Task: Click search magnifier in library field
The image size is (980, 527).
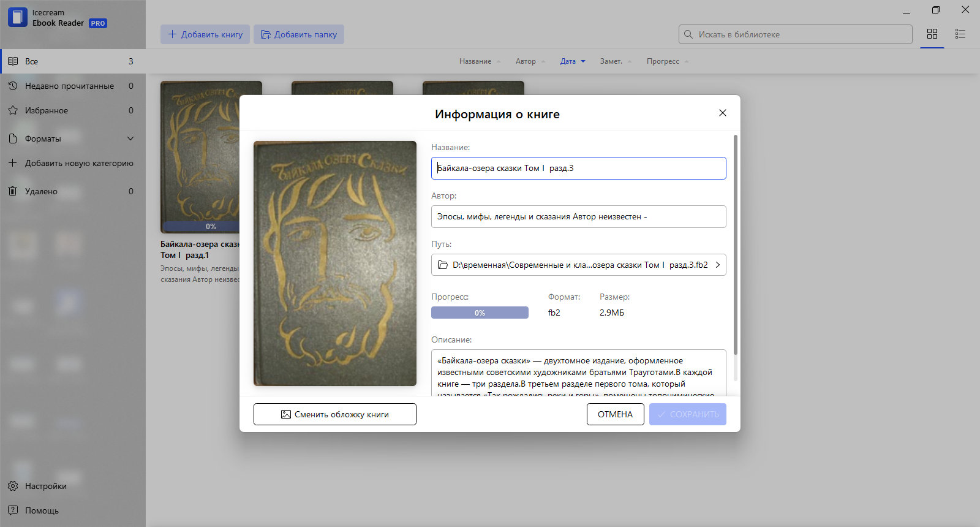Action: pos(688,34)
